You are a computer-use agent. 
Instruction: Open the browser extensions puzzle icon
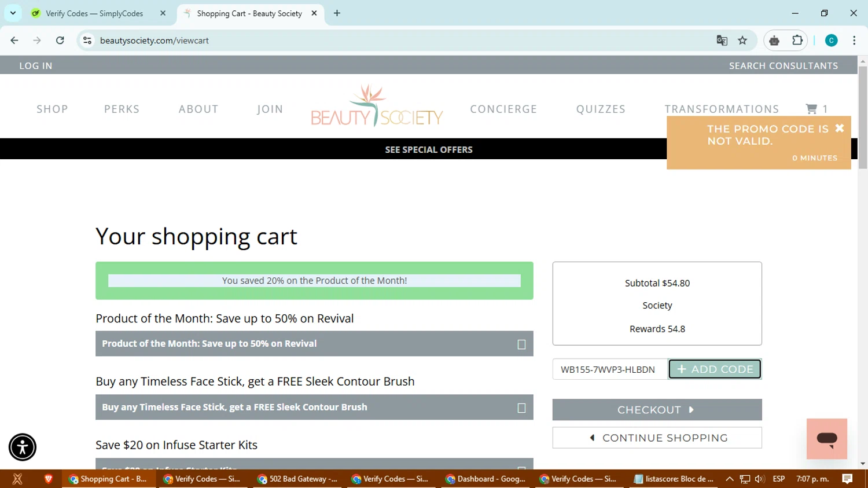pos(797,41)
